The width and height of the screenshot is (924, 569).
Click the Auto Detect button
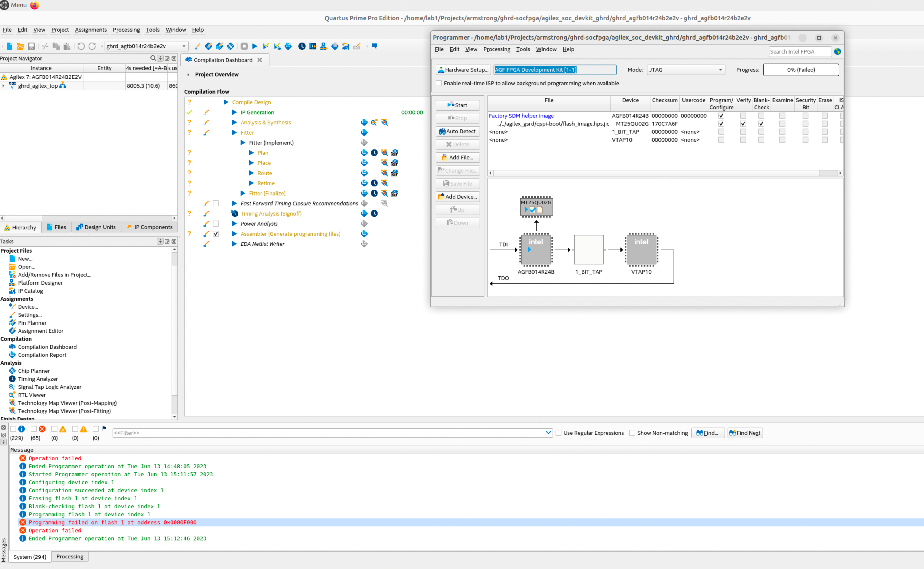458,131
